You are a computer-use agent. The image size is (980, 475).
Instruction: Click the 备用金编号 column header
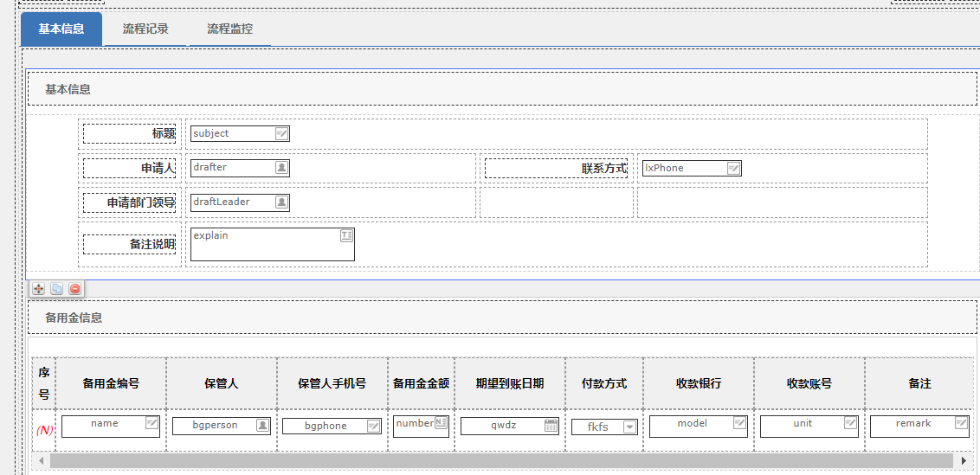coord(111,384)
